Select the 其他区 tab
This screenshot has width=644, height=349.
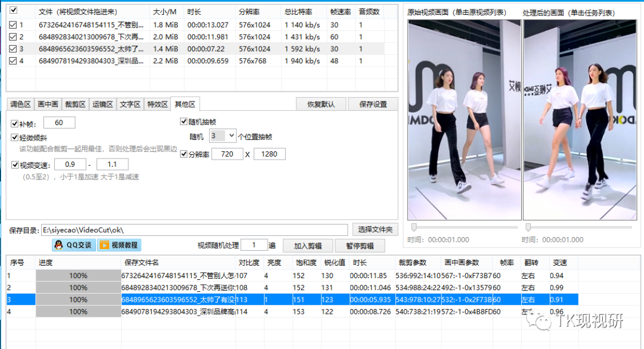pos(185,104)
